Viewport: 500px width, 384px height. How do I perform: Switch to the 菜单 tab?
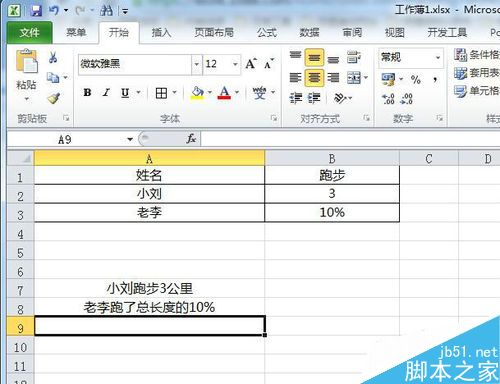(x=76, y=32)
